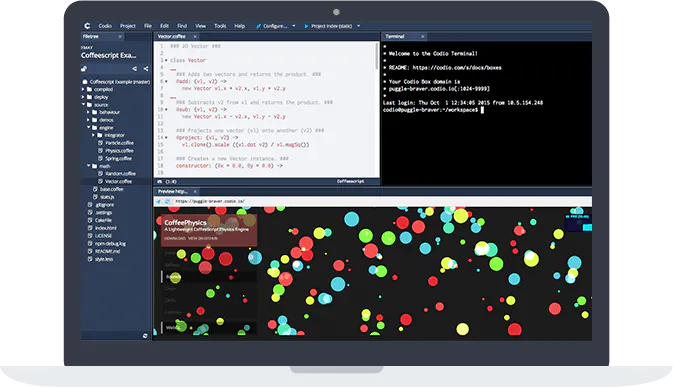Open README.md in the filetree

click(x=107, y=251)
